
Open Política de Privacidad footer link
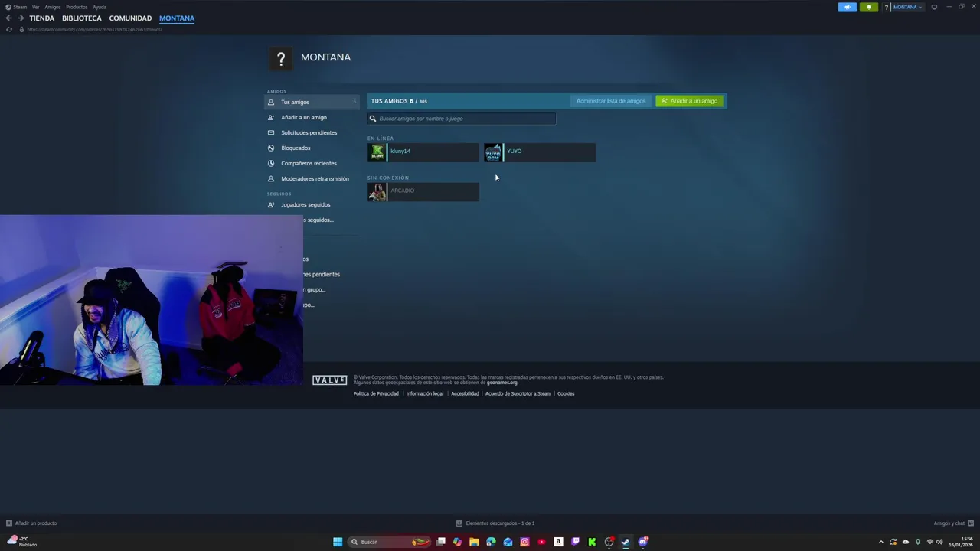click(376, 393)
